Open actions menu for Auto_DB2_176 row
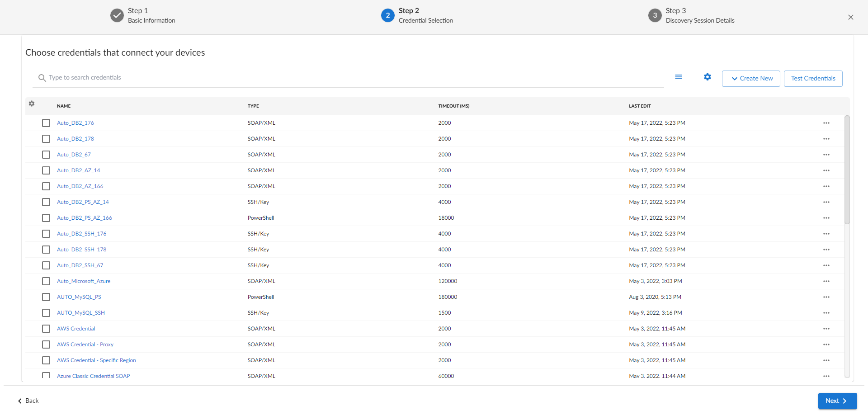The image size is (868, 420). 826,123
